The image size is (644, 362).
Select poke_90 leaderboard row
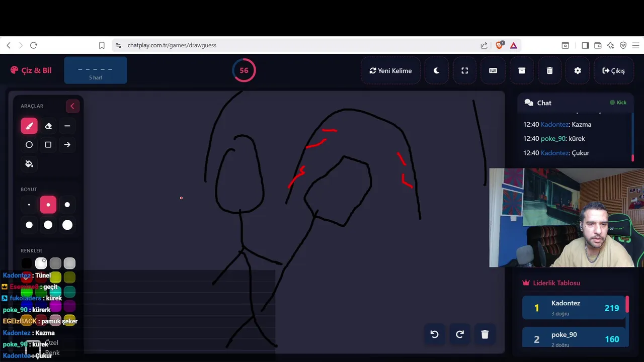coord(574,338)
